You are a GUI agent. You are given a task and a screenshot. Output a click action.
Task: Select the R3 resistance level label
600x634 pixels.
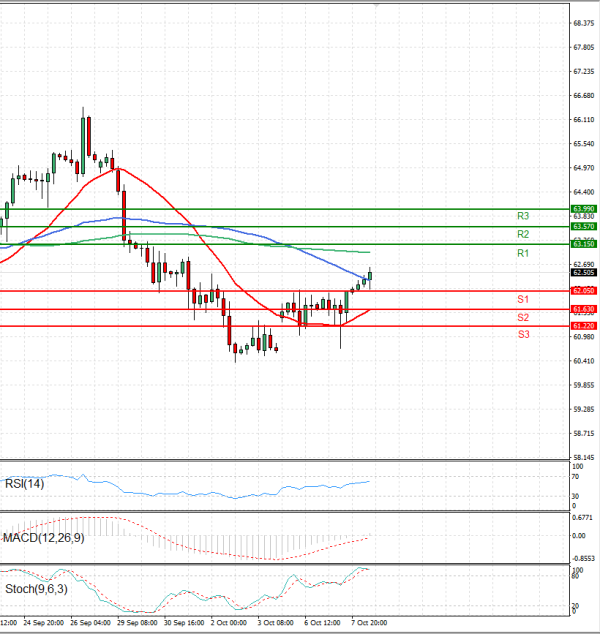[522, 216]
